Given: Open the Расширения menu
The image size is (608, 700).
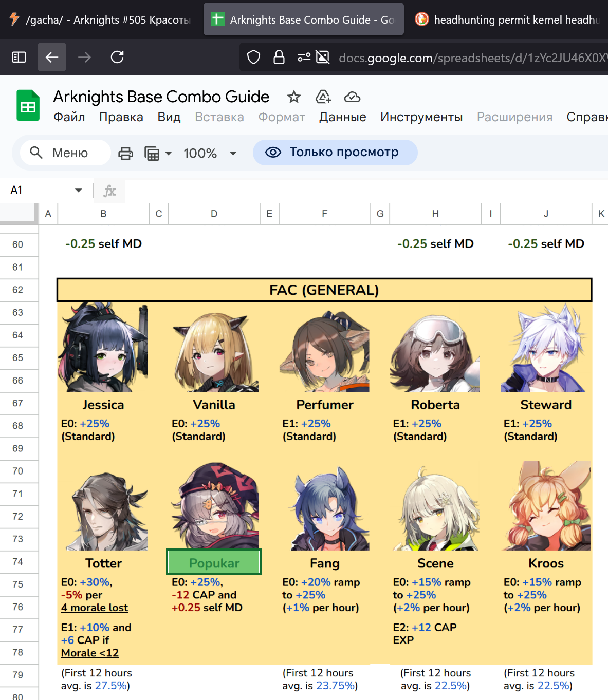Looking at the screenshot, I should 515,117.
